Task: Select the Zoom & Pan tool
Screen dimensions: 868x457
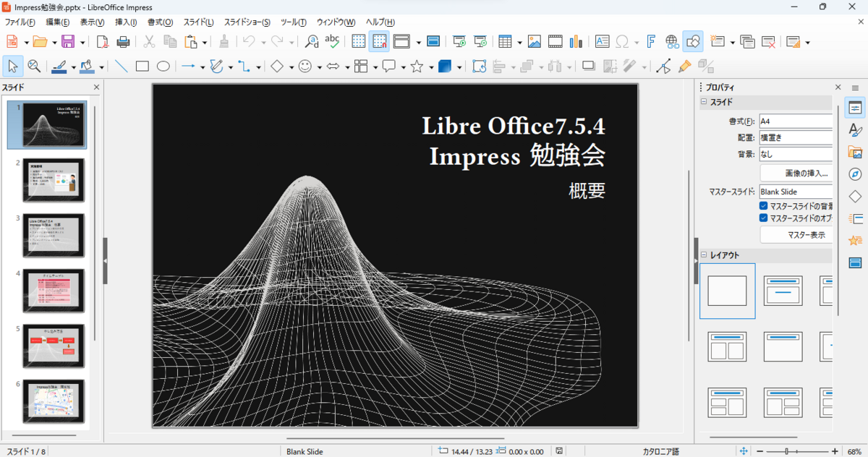Action: [34, 67]
